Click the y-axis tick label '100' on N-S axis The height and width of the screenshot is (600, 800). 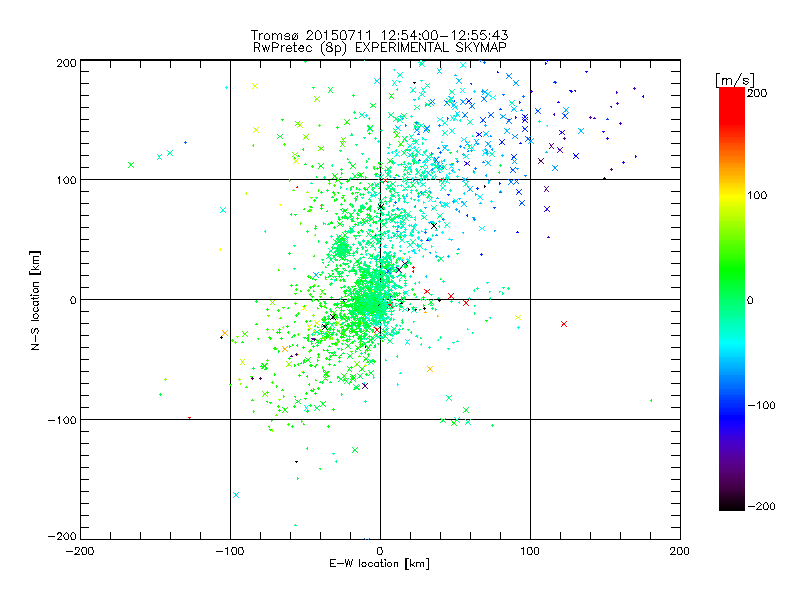(x=67, y=180)
